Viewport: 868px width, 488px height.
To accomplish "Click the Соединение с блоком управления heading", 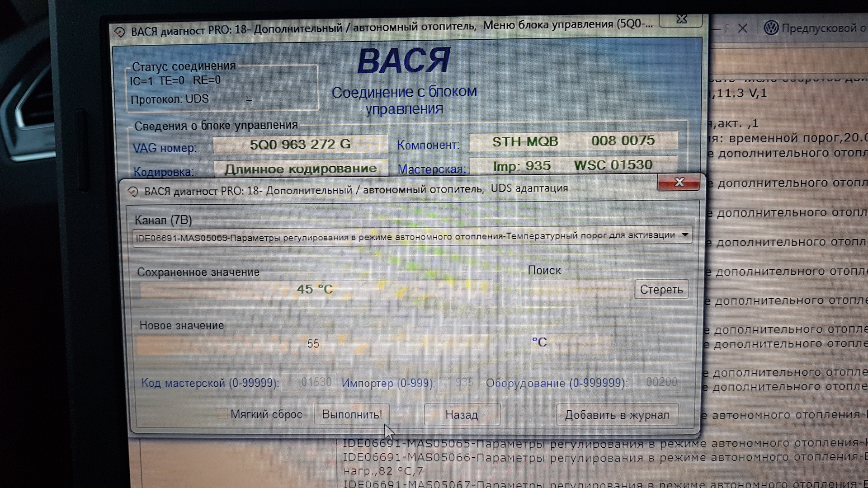I will tap(404, 100).
